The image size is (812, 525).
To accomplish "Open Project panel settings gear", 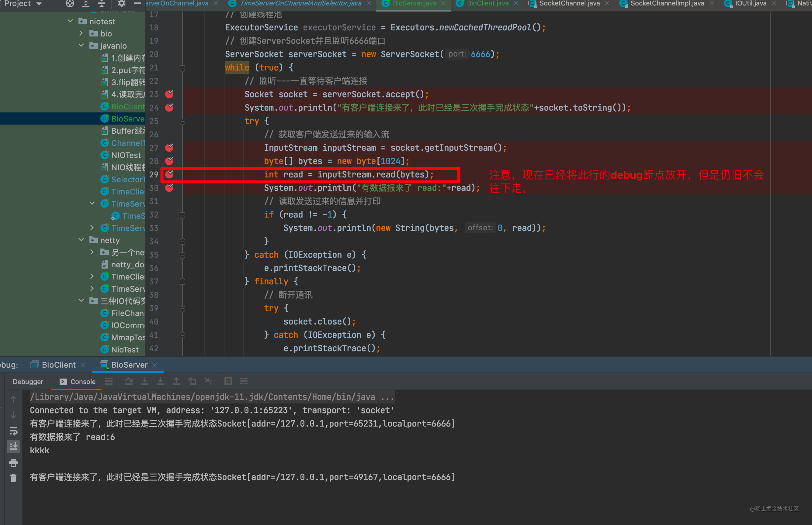I will tap(121, 4).
